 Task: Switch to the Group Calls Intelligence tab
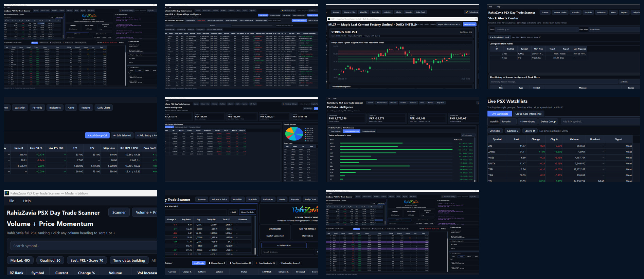528,114
